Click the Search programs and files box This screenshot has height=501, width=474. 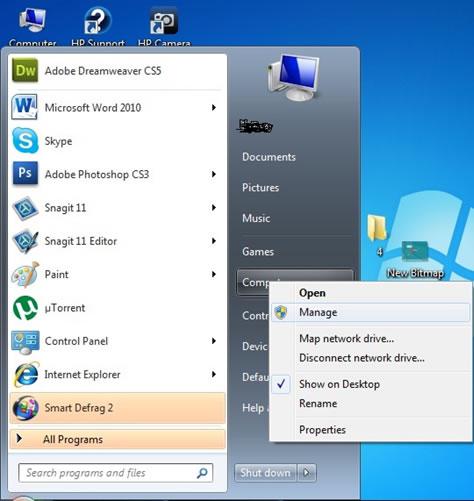(116, 473)
